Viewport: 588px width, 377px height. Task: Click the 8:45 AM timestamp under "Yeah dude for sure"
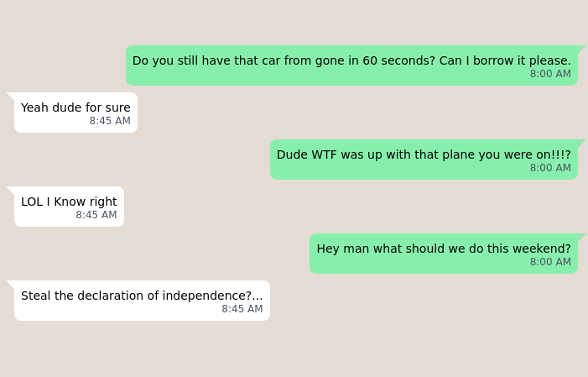coord(110,121)
